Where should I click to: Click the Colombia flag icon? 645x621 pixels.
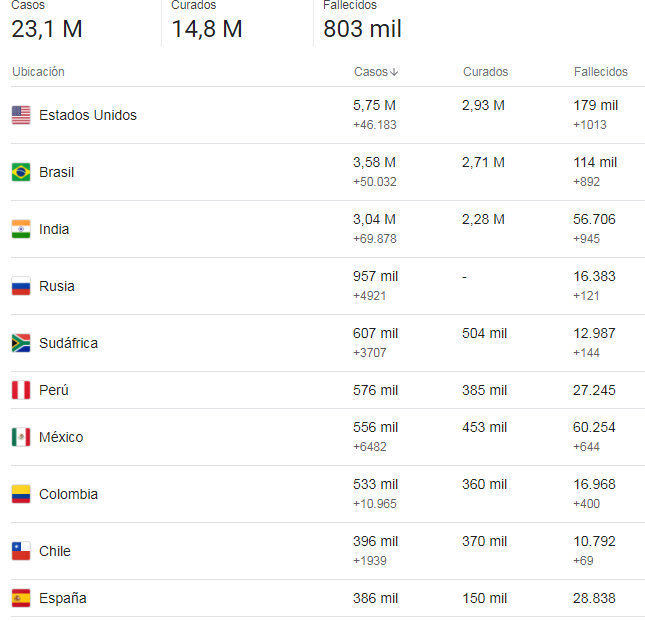click(x=21, y=494)
